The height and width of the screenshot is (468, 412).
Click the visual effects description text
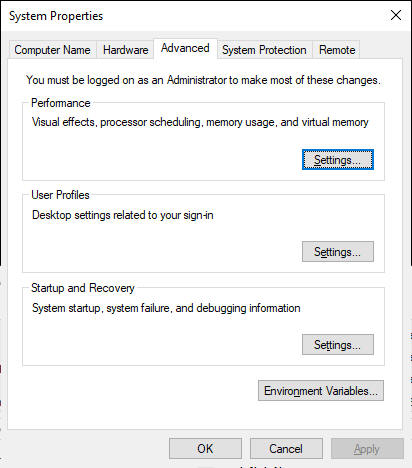(x=200, y=122)
